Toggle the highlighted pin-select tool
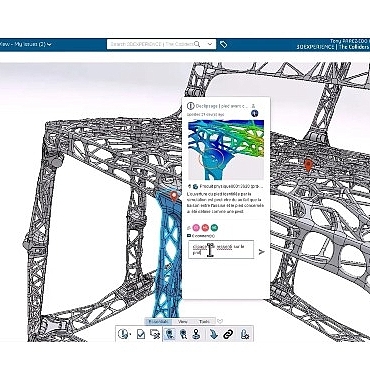The width and height of the screenshot is (370, 380). point(170,334)
